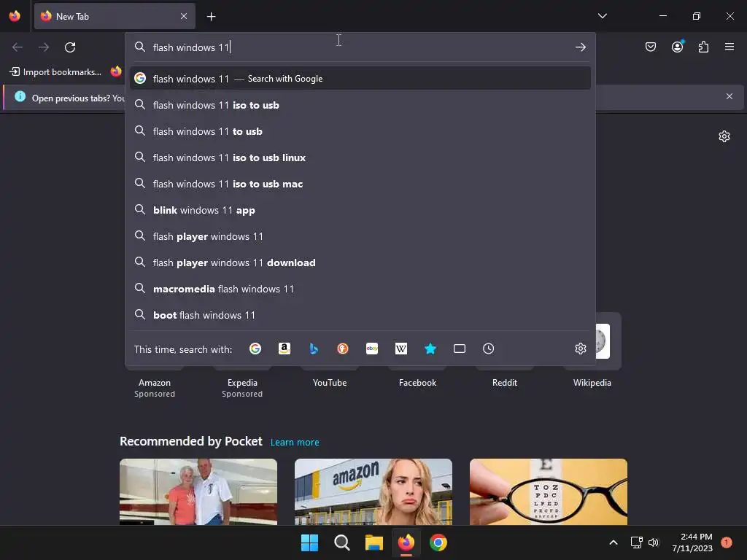Open Google Chrome from taskbar
Viewport: 747px width, 560px height.
coord(438,542)
